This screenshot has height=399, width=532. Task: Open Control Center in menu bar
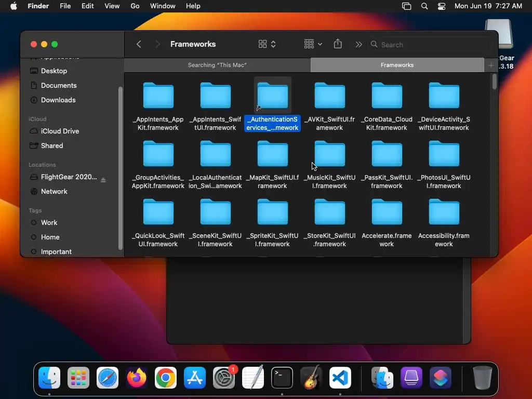coord(442,6)
